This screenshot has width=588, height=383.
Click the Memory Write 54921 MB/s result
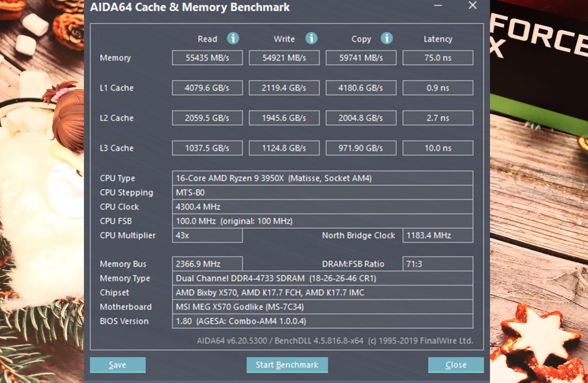284,58
